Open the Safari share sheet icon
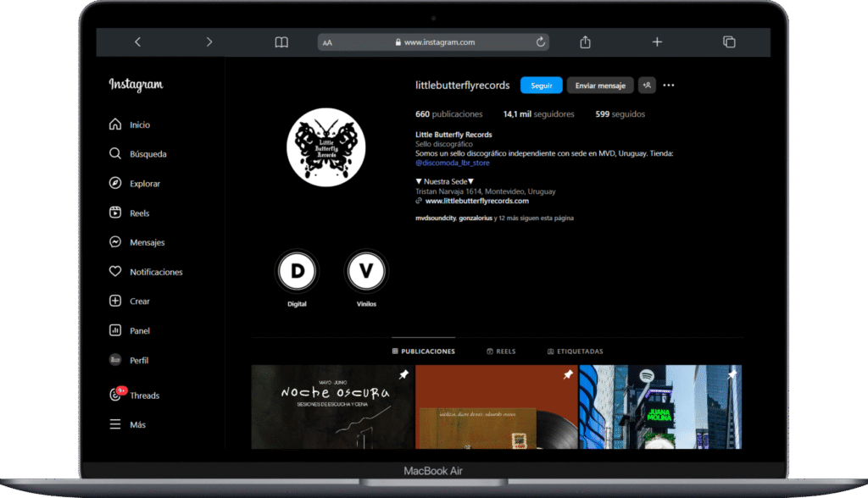The width and height of the screenshot is (868, 498). click(585, 42)
